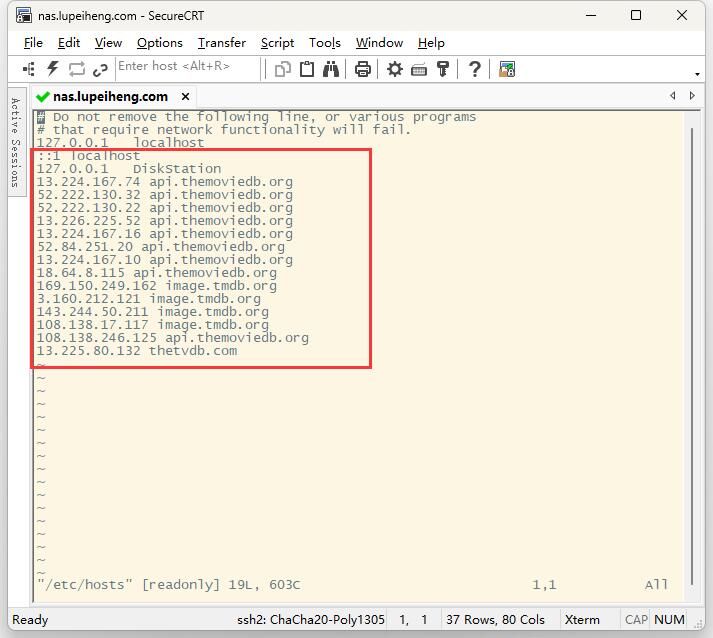Screen dimensions: 713x638
Task: Click the green connected check mark icon
Action: pos(43,97)
